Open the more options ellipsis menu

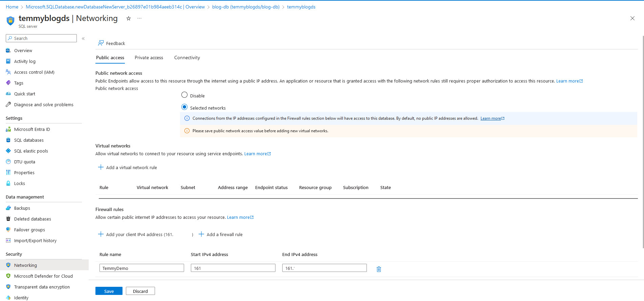click(x=139, y=19)
